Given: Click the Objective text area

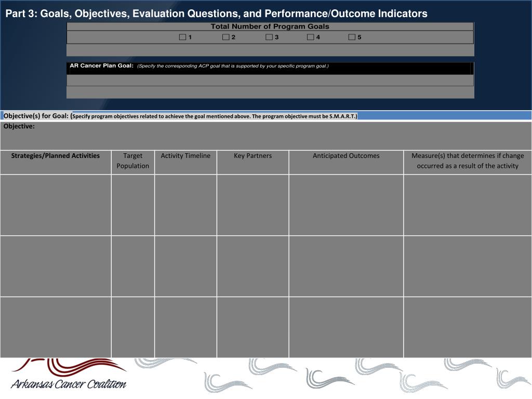Looking at the screenshot, I should pyautogui.click(x=266, y=136).
